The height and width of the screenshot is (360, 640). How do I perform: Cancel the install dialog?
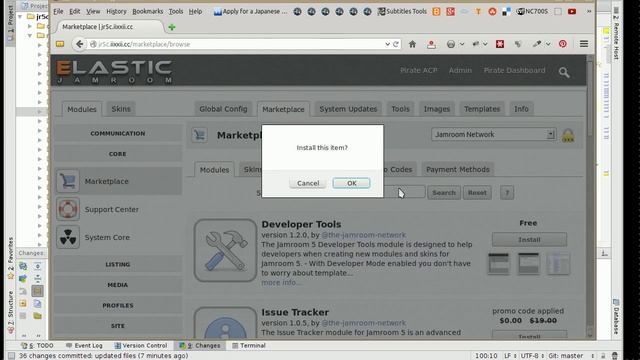pos(308,183)
